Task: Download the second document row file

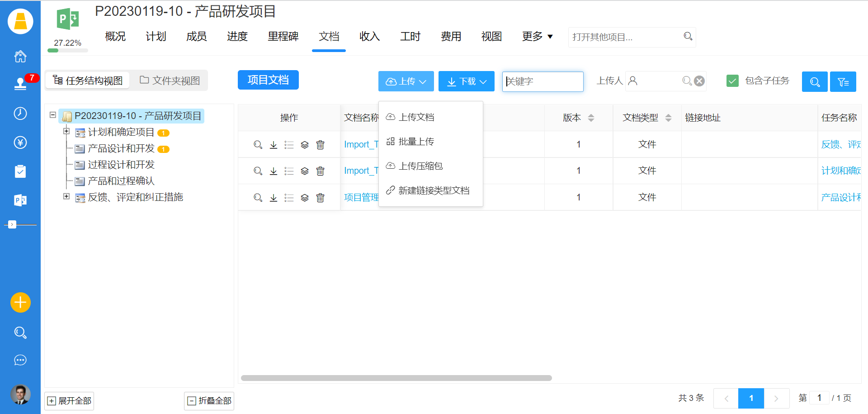Action: pyautogui.click(x=274, y=171)
